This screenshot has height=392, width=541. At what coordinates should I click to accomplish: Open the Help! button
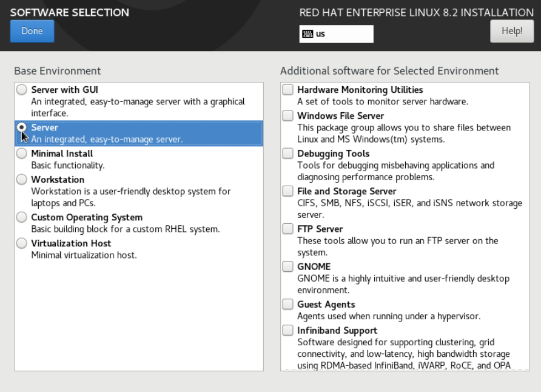click(512, 31)
